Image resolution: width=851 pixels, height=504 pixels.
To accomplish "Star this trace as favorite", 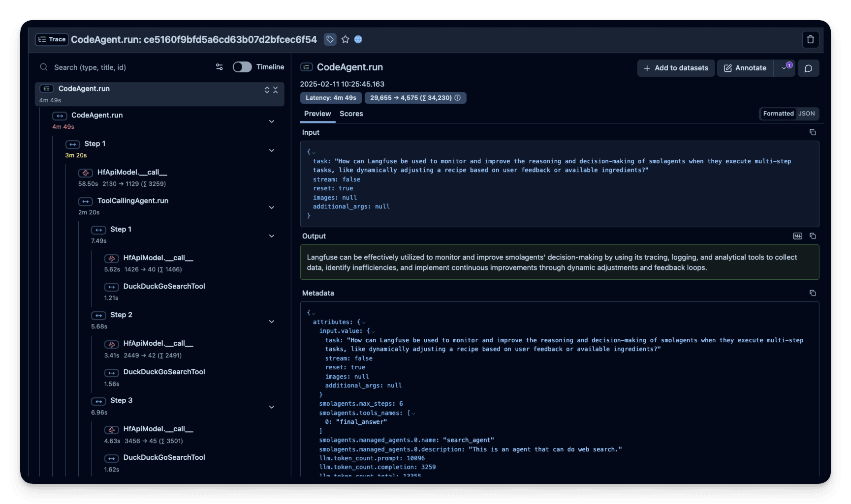I will [345, 39].
